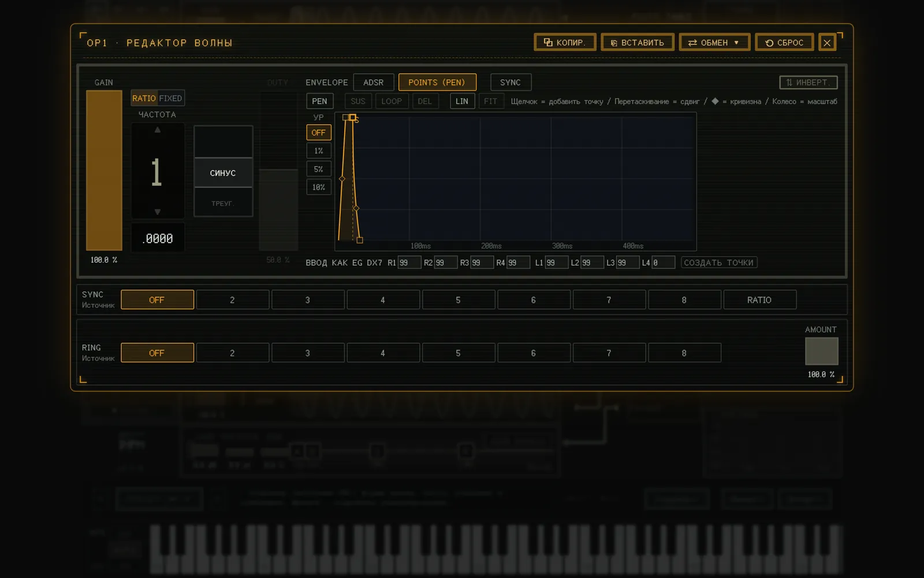
Task: Click the КОПИР. copy button
Action: coord(565,42)
